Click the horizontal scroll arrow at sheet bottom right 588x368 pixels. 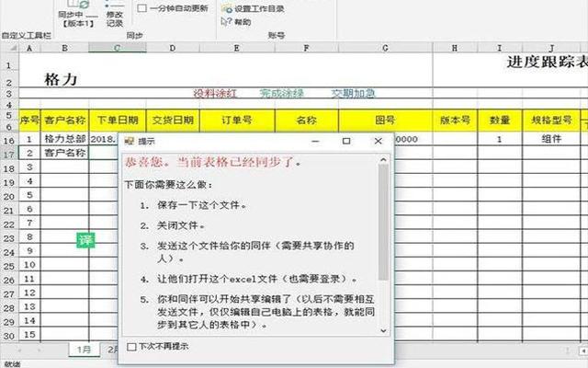pos(584,351)
